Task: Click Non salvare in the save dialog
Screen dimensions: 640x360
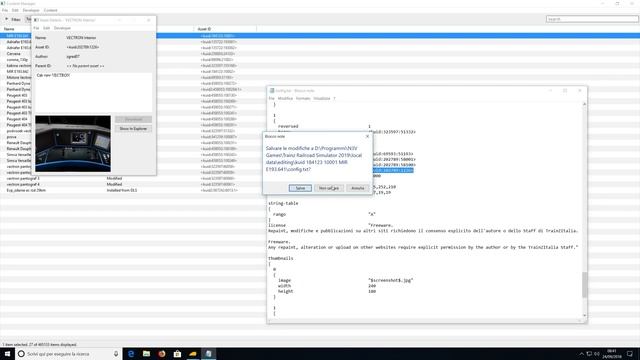Action: [329, 188]
